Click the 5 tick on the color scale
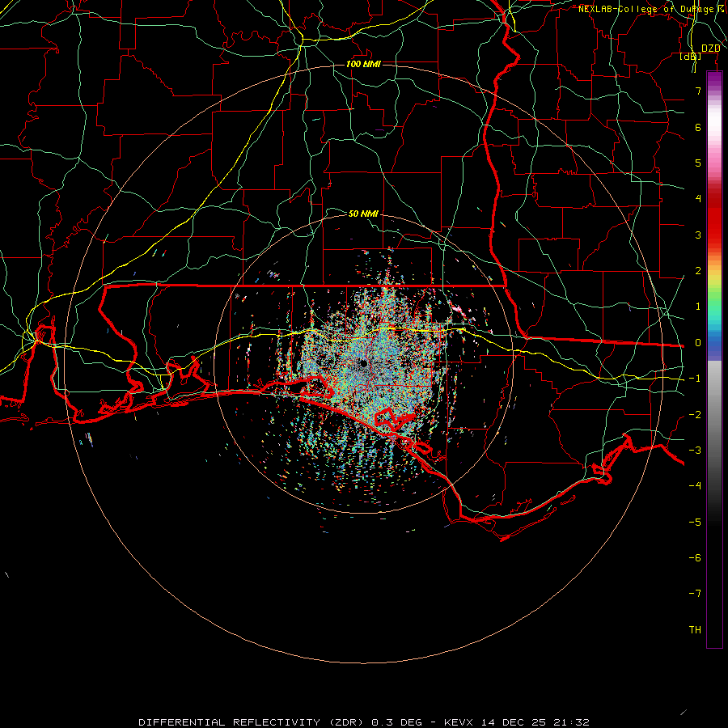The width and height of the screenshot is (728, 728). 698,163
